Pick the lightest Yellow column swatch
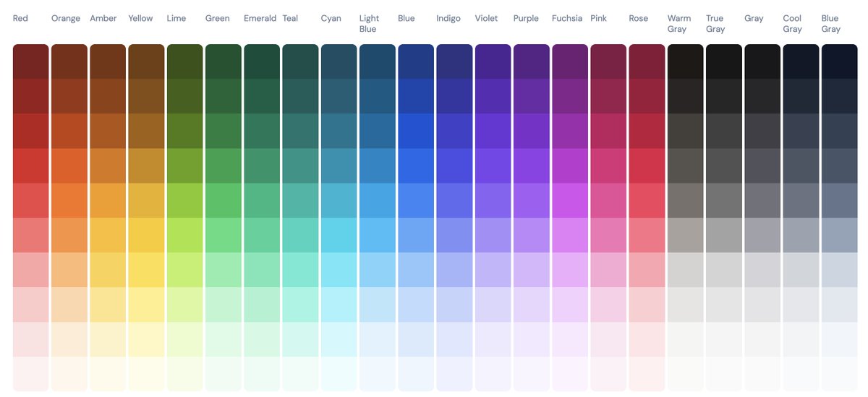868x397 pixels. (x=146, y=374)
